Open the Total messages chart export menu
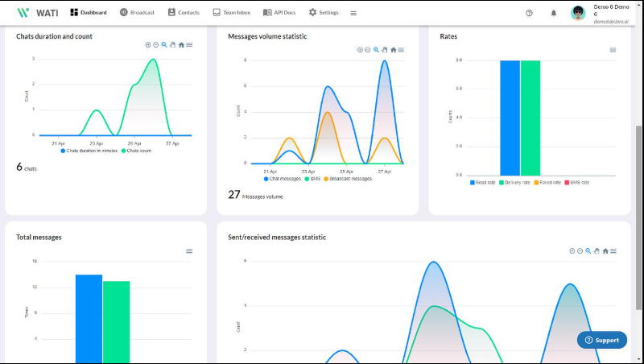The height and width of the screenshot is (364, 644). [x=189, y=251]
